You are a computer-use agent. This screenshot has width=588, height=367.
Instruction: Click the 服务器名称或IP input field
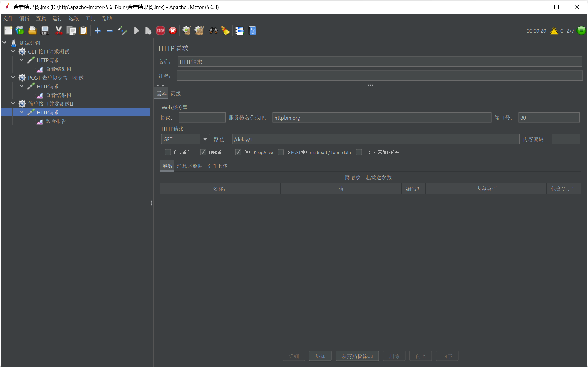pyautogui.click(x=382, y=118)
